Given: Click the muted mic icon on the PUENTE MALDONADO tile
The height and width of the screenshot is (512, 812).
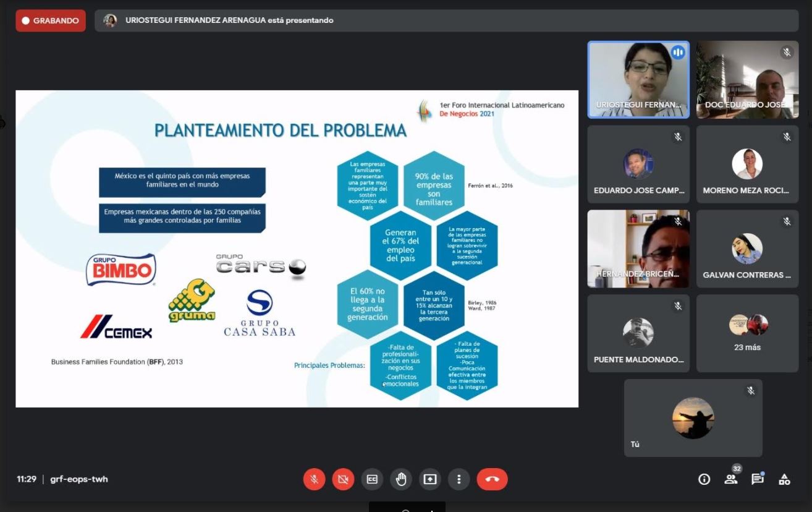Looking at the screenshot, I should (x=678, y=305).
